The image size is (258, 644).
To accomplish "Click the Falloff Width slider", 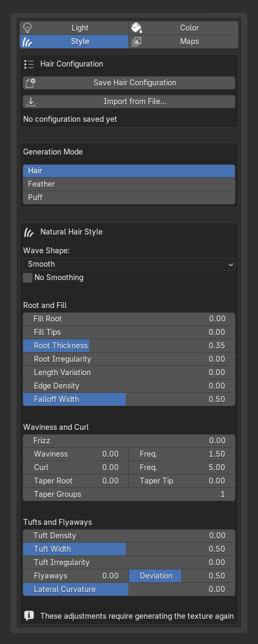I will (129, 399).
